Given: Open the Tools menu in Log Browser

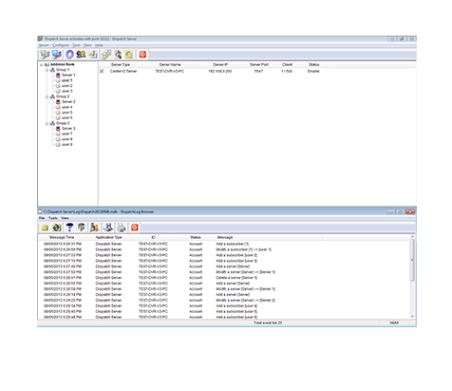Looking at the screenshot, I should (x=53, y=218).
